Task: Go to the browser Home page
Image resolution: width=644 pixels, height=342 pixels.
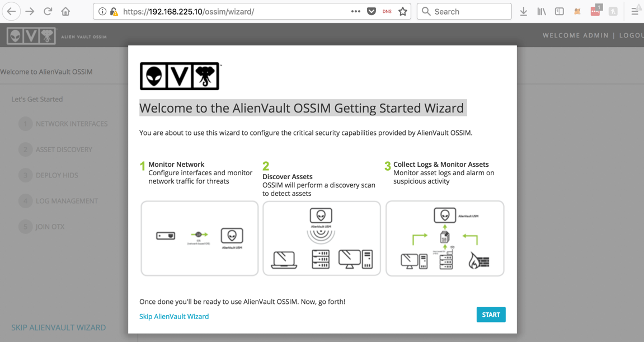Action: tap(65, 12)
